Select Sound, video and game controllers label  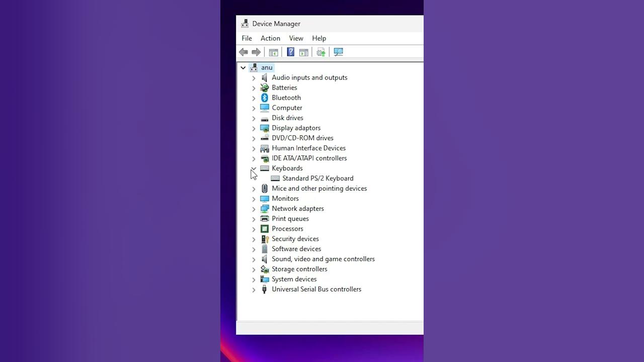pyautogui.click(x=323, y=259)
